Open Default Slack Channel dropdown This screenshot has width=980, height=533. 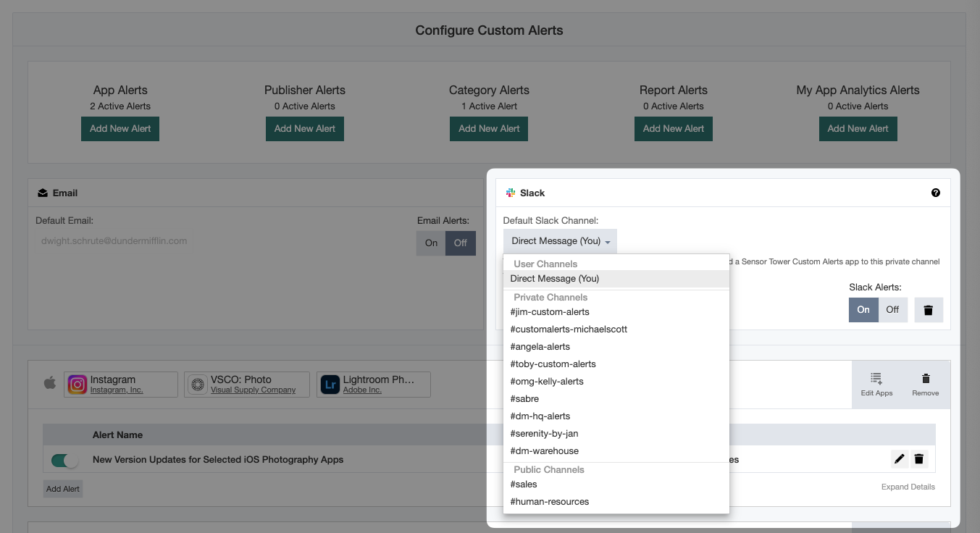561,241
